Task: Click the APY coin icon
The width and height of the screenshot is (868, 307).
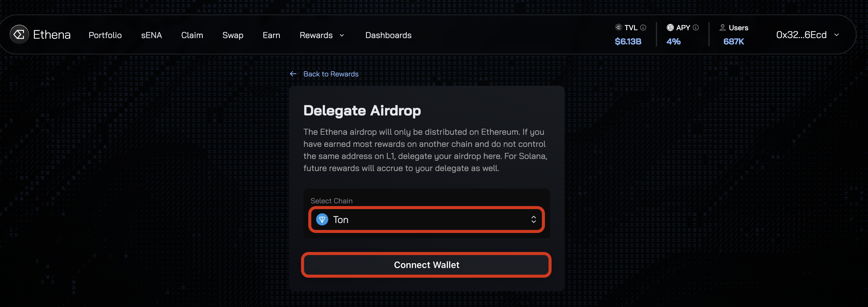Action: coord(670,27)
